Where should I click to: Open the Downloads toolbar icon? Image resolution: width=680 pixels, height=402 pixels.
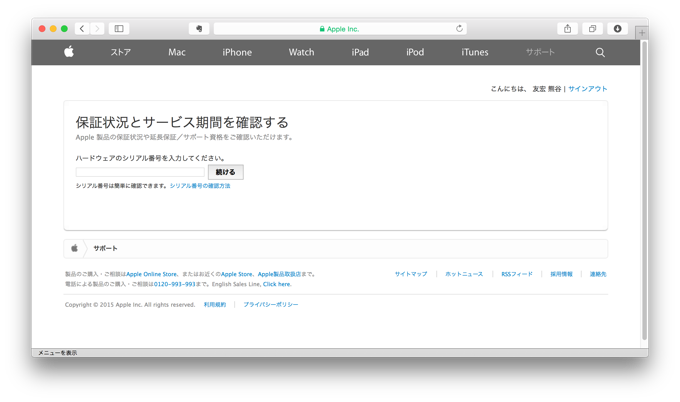[x=618, y=29]
